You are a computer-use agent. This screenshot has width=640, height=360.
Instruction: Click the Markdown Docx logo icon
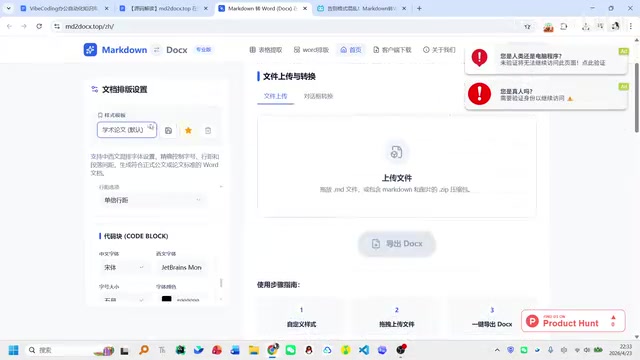tap(90, 50)
